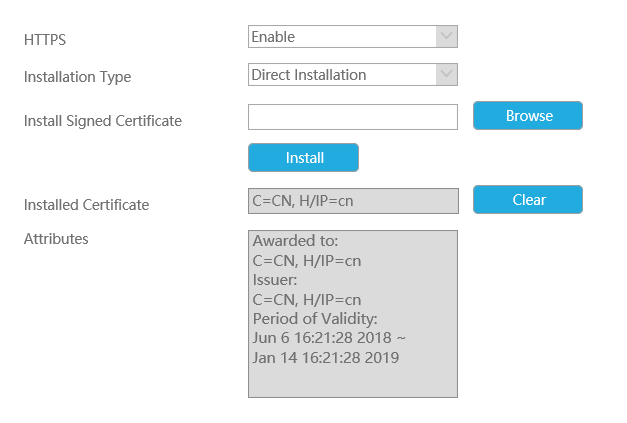Click the Browse button

tap(528, 116)
